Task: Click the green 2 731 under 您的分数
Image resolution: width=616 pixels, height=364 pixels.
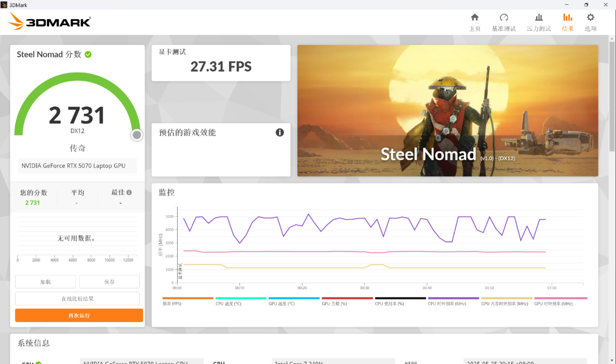Action: click(x=33, y=203)
